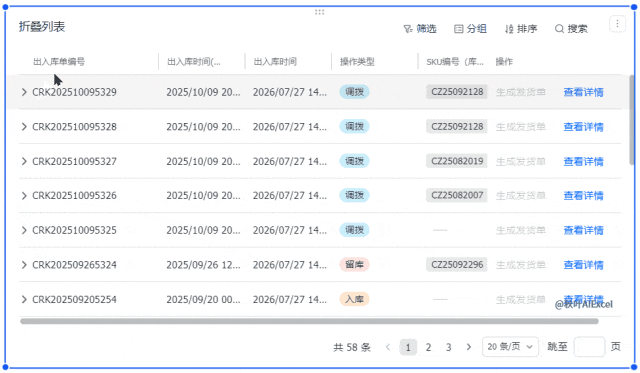Open the 排序 sort tool
Screen dimensions: 640x373
[x=521, y=29]
